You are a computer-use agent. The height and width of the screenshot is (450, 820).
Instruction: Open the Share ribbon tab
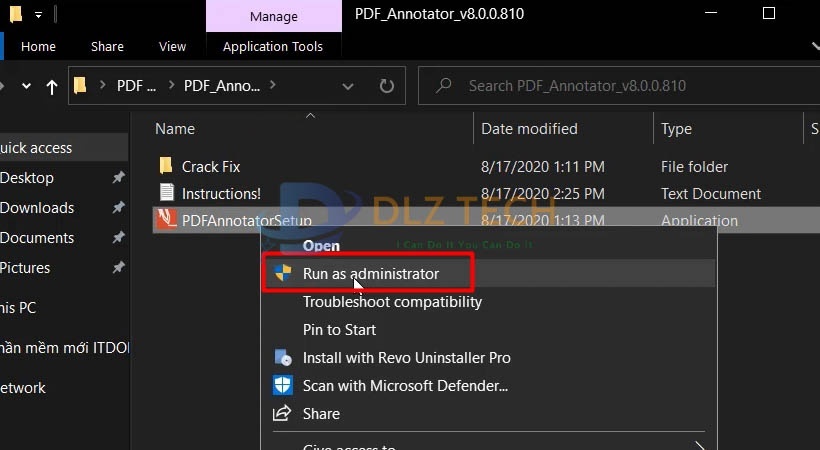(x=107, y=47)
